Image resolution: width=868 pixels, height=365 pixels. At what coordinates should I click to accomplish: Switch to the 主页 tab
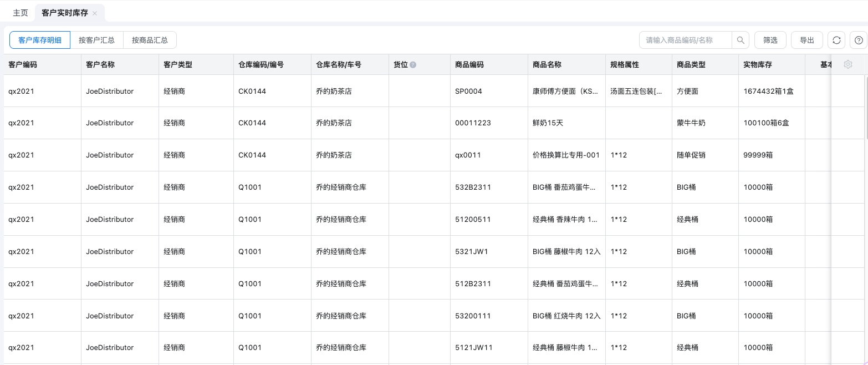pyautogui.click(x=21, y=13)
